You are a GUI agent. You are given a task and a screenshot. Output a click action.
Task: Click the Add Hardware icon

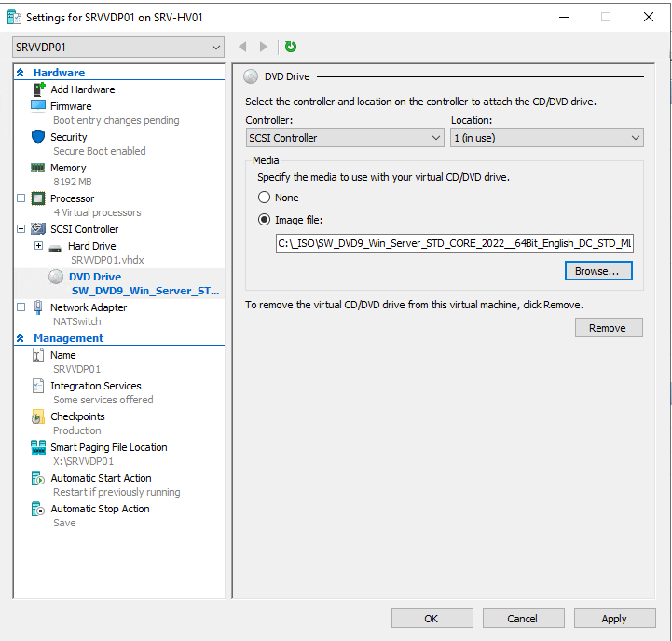[x=39, y=89]
